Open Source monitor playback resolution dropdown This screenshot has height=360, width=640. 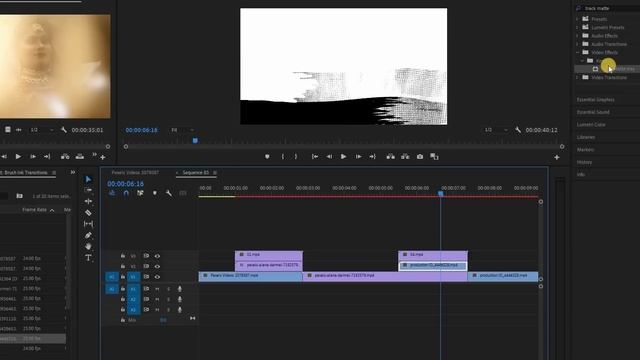[42, 130]
